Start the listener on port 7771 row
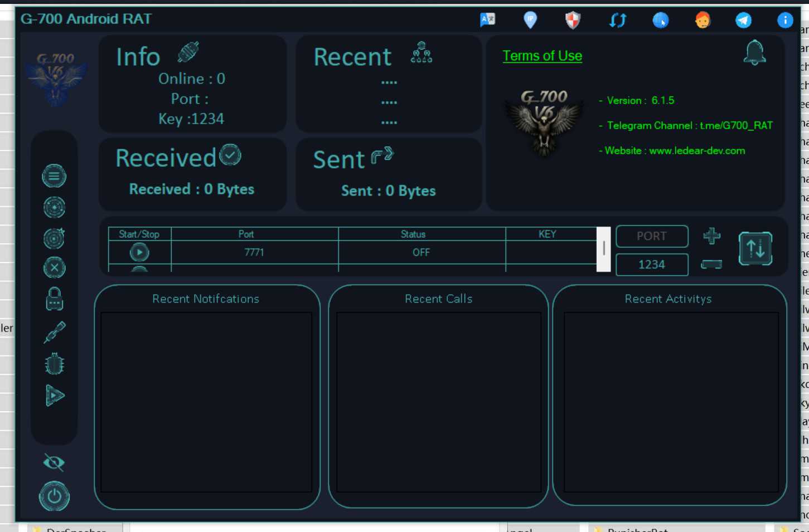Screen dimensions: 809x532 [139, 252]
